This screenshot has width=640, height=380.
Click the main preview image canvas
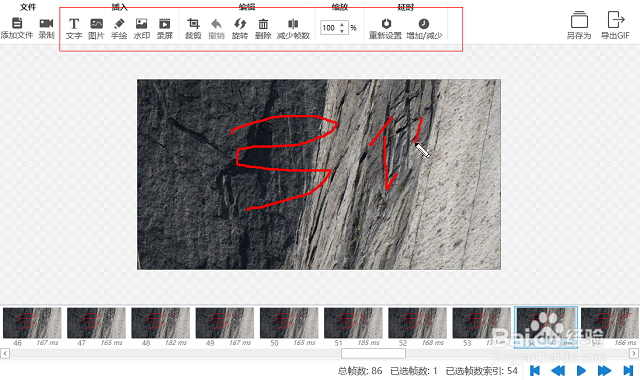click(x=319, y=174)
